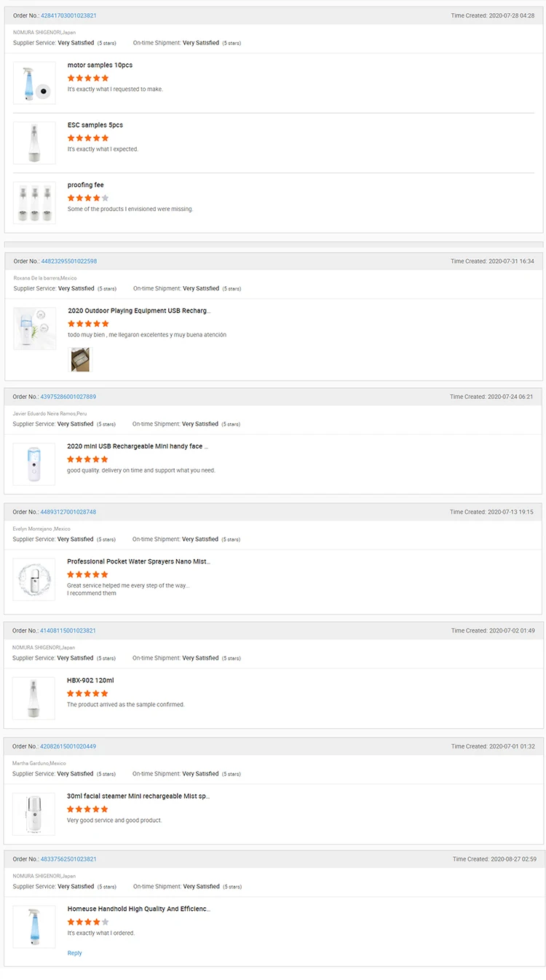This screenshot has height=980, width=546.
Task: Click the proofing fee star rating
Action: click(88, 197)
